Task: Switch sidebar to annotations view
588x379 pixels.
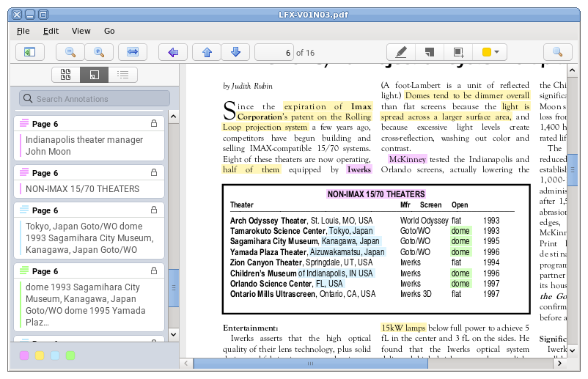Action: (94, 74)
